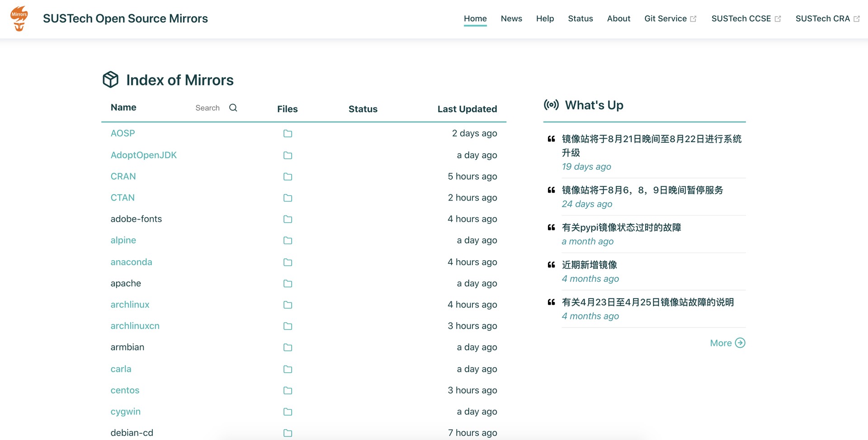The width and height of the screenshot is (868, 440).
Task: Open the AOSP files folder icon
Action: (288, 133)
